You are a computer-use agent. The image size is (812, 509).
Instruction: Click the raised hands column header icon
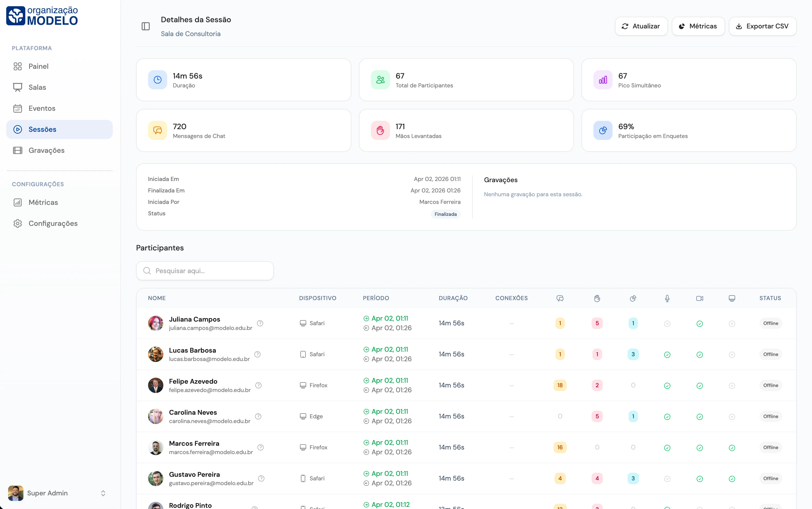click(x=597, y=298)
